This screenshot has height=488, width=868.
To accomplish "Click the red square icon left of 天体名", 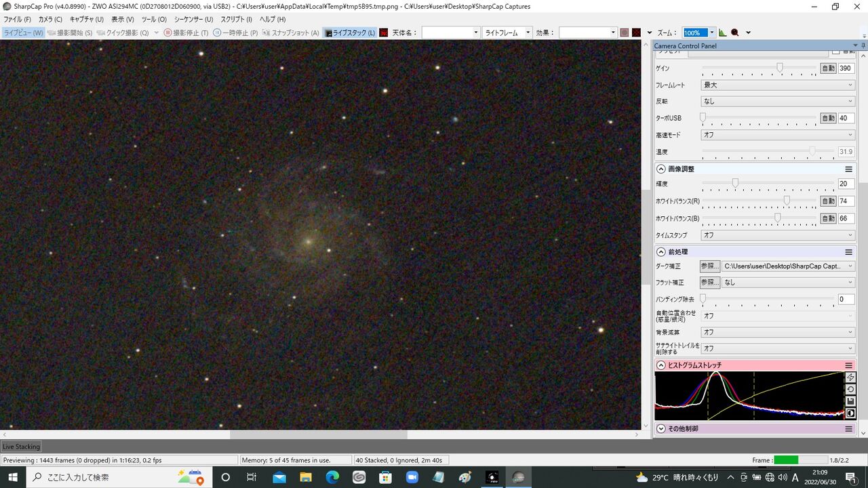I will 384,33.
